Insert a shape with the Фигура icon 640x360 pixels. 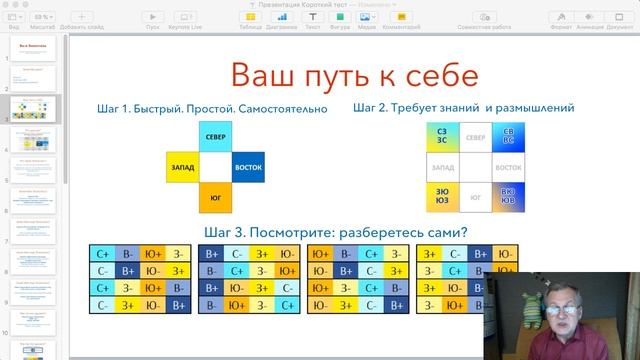(340, 17)
